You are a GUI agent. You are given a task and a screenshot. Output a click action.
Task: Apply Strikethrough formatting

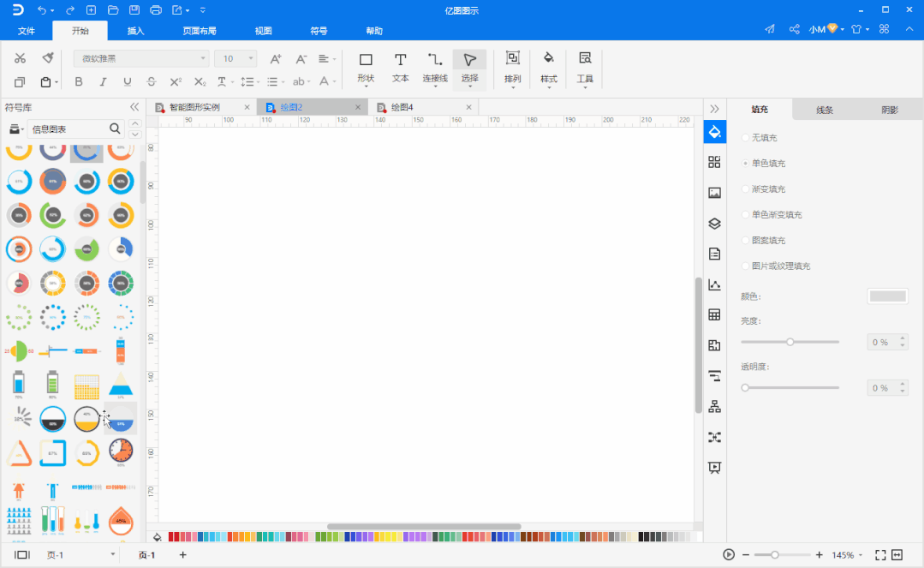151,82
